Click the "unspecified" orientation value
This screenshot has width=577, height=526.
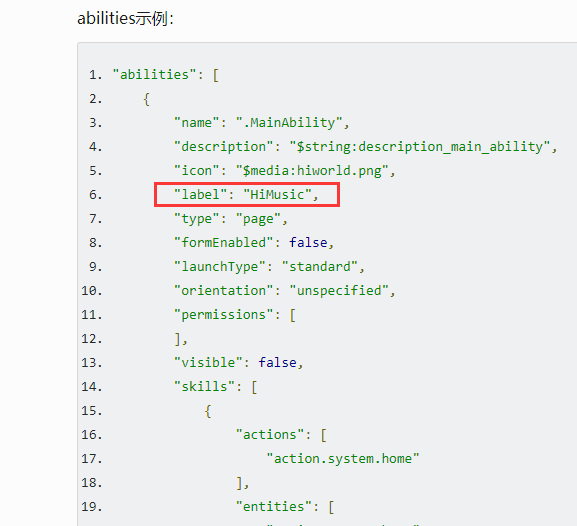[339, 290]
